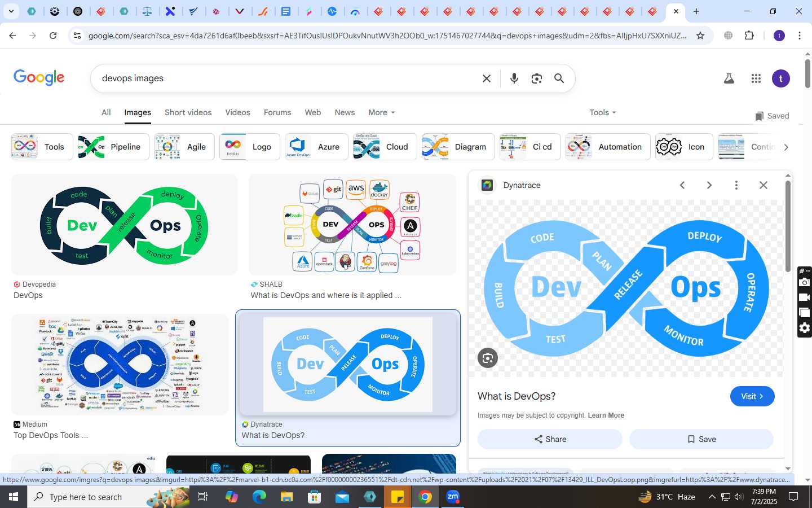Open the Google apps grid
The height and width of the screenshot is (508, 812).
click(756, 78)
